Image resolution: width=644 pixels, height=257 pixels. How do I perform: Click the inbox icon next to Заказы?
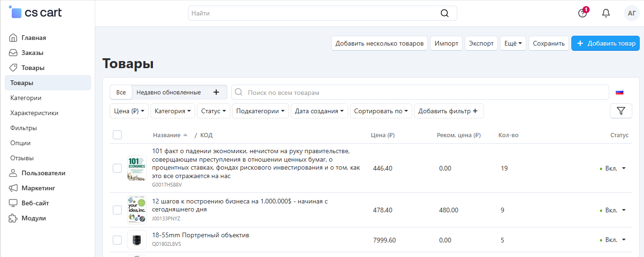click(13, 53)
